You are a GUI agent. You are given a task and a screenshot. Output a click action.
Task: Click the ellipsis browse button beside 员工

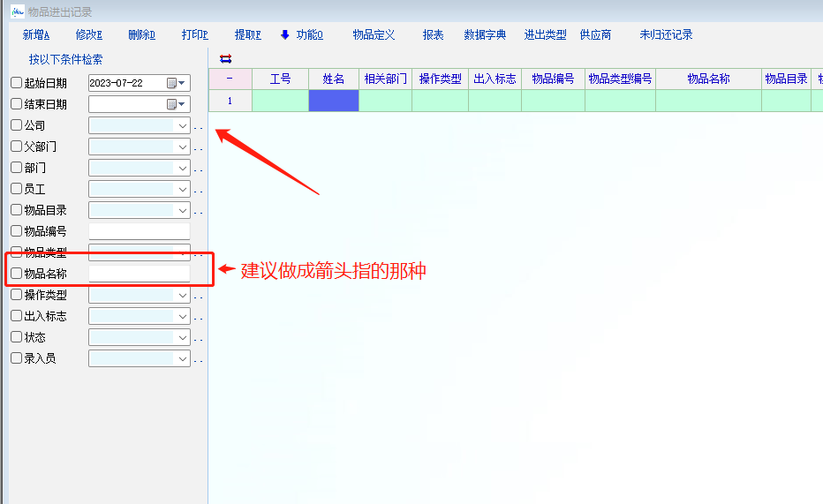(x=199, y=190)
